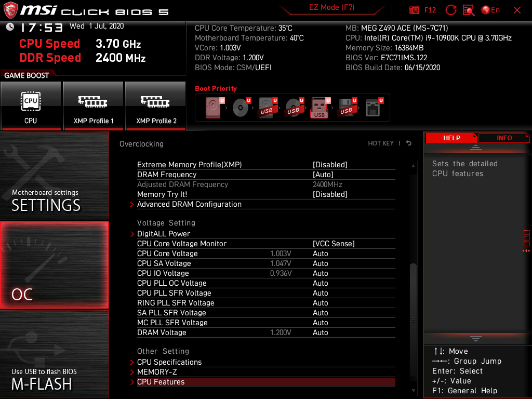This screenshot has height=399, width=532.
Task: Open M-FLASH to flash BIOS from USB
Action: coord(54,354)
